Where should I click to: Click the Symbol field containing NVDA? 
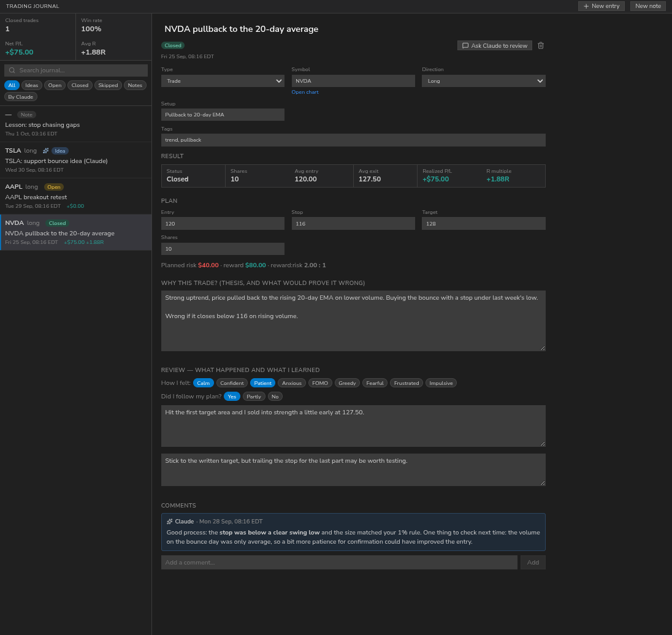coord(353,81)
